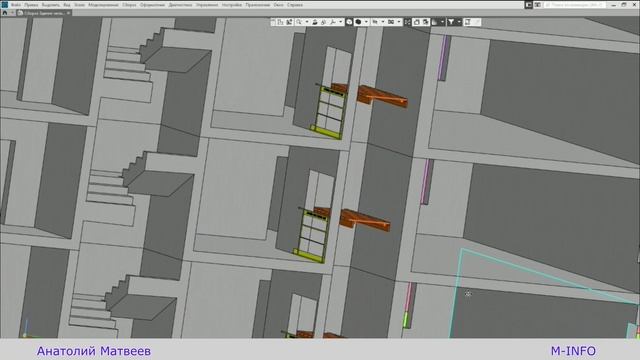Screen dimensions: 640x360
Task: Open the Справка menu
Action: tap(295, 5)
